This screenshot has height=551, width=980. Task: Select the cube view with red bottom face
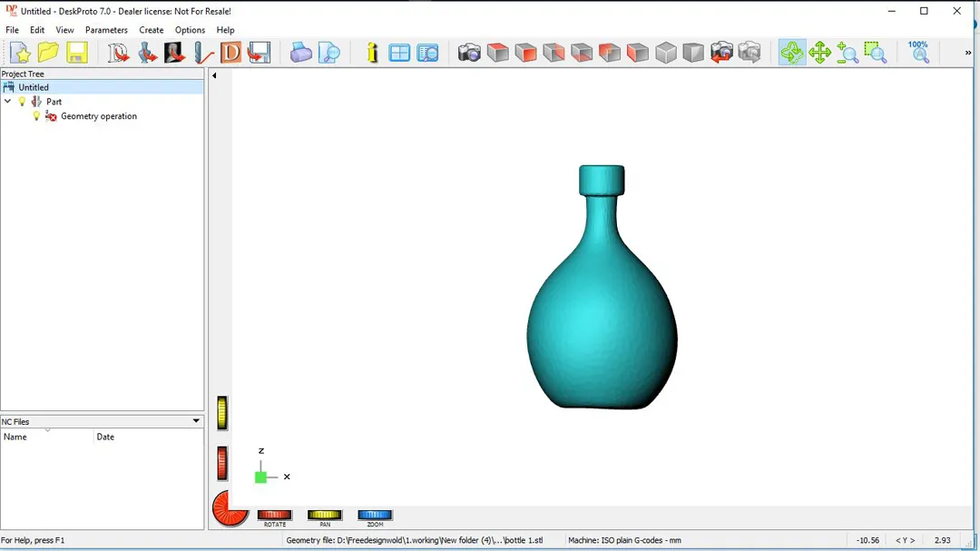click(x=582, y=53)
